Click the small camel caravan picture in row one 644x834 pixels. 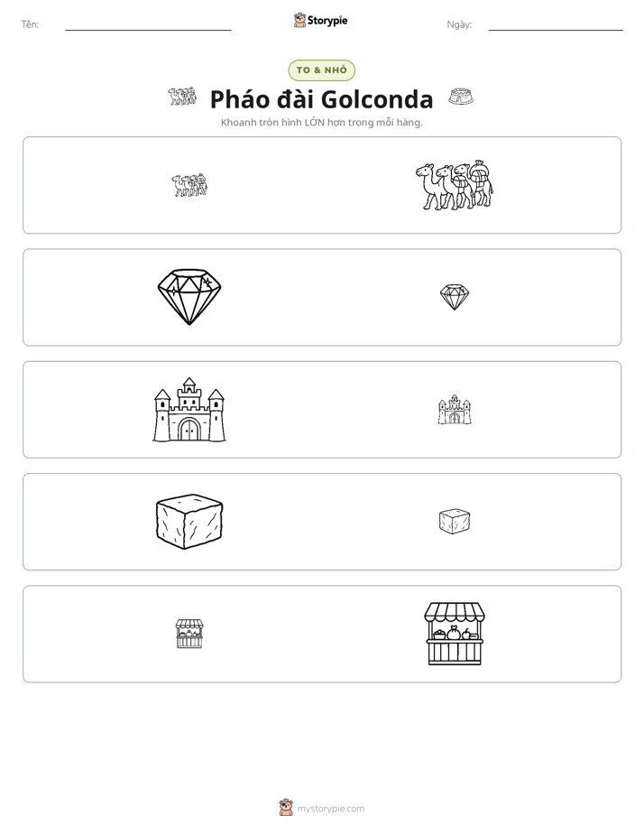[189, 185]
